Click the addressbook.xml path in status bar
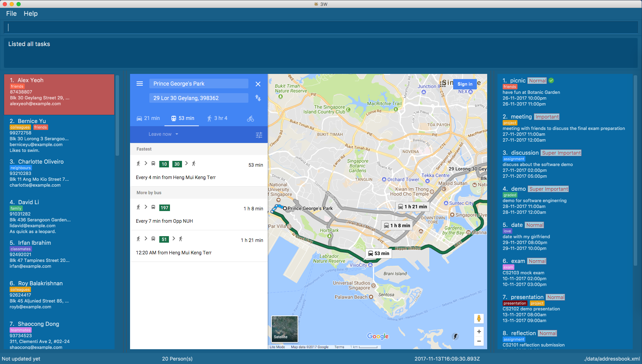 pos(612,359)
